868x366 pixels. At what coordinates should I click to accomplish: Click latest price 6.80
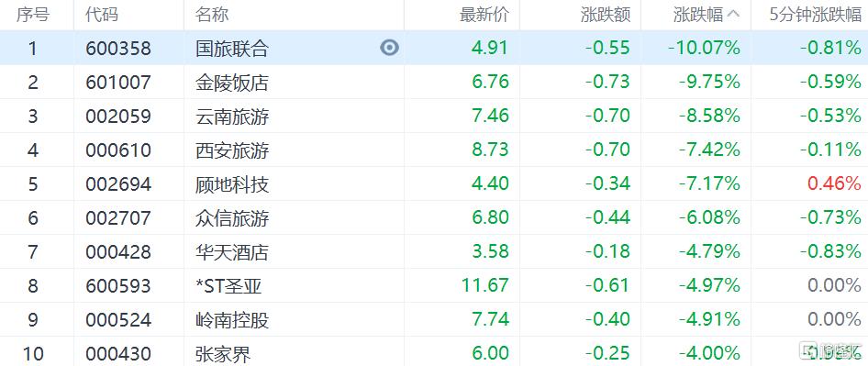click(490, 218)
